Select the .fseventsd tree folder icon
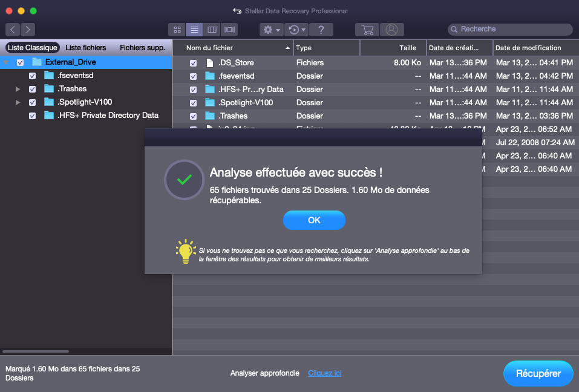Screen dimensions: 579x392 point(49,75)
